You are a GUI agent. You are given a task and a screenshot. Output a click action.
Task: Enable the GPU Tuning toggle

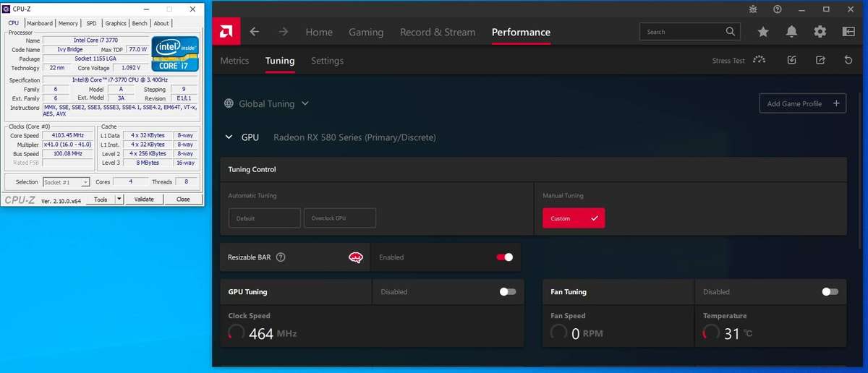coord(507,292)
